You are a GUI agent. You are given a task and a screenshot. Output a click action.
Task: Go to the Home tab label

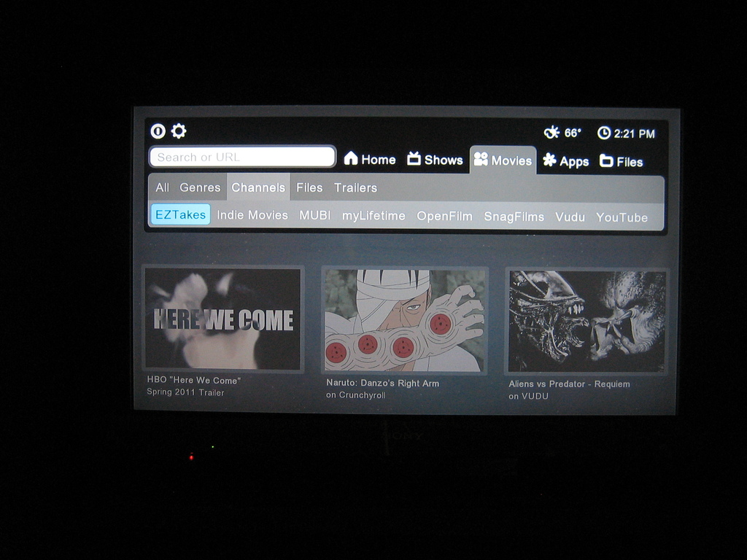[379, 160]
